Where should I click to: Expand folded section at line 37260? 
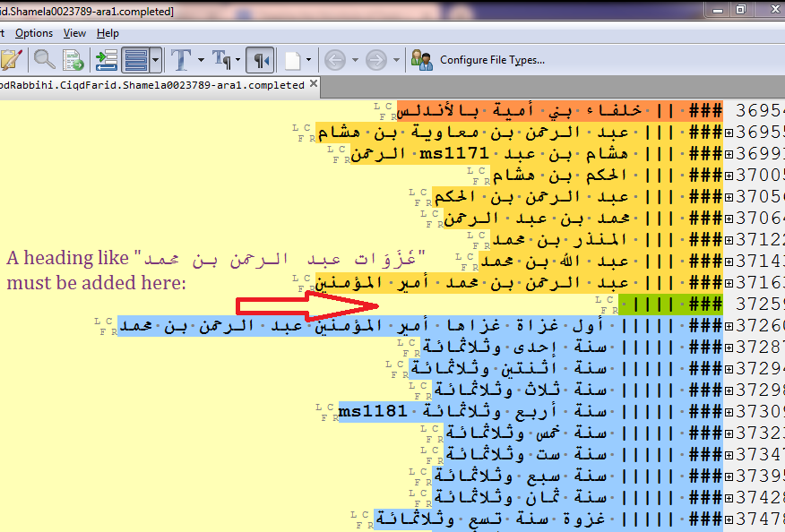point(729,326)
